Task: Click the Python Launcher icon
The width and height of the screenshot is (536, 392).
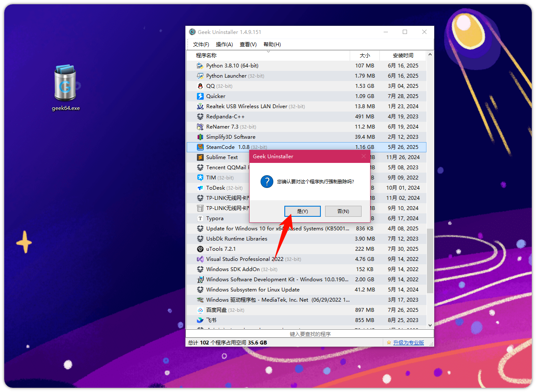Action: coord(200,76)
